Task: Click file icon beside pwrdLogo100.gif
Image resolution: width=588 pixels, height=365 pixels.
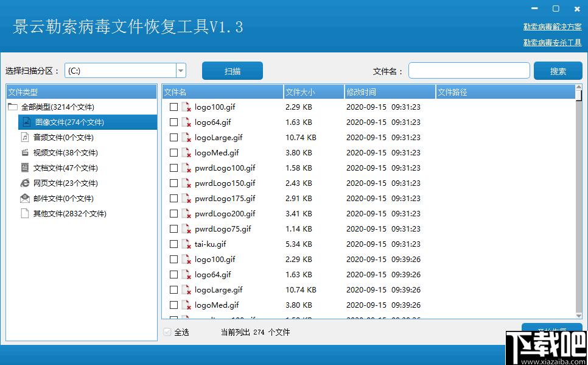Action: pos(186,168)
